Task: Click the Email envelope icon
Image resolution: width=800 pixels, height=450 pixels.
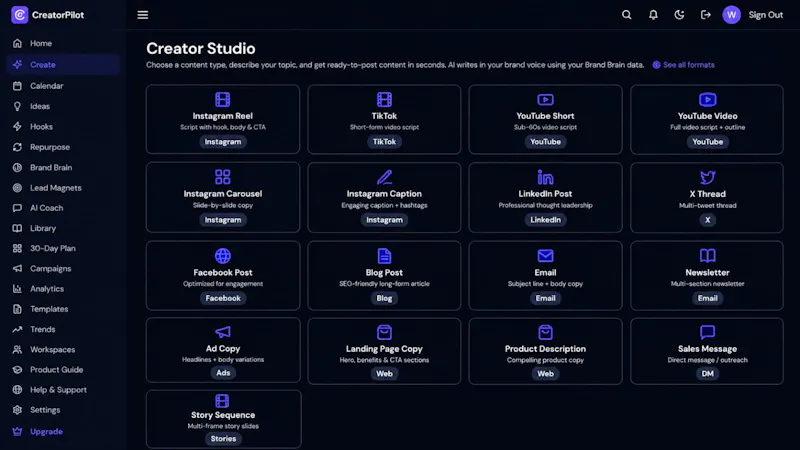Action: click(545, 256)
